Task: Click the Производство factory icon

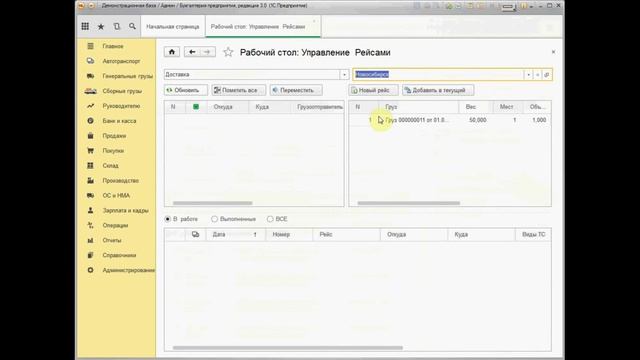Action: (x=91, y=180)
